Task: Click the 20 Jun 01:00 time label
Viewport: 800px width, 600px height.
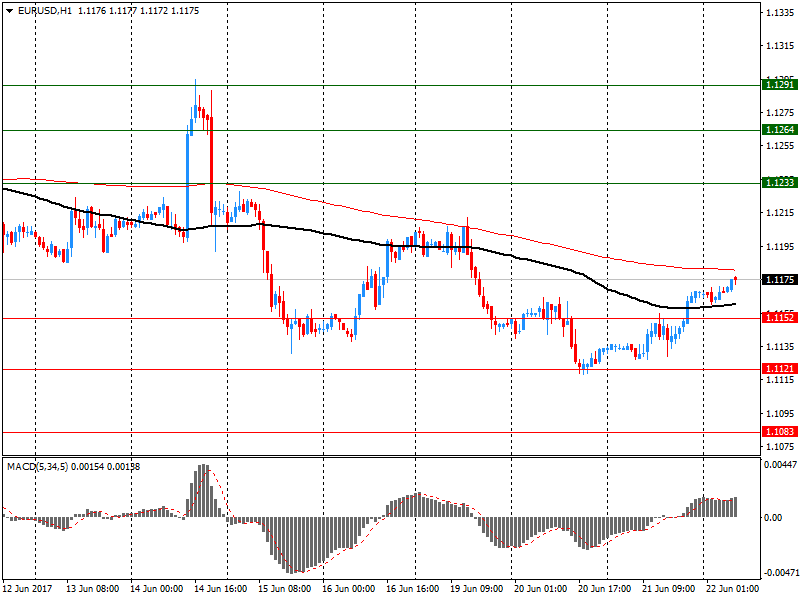Action: click(540, 588)
